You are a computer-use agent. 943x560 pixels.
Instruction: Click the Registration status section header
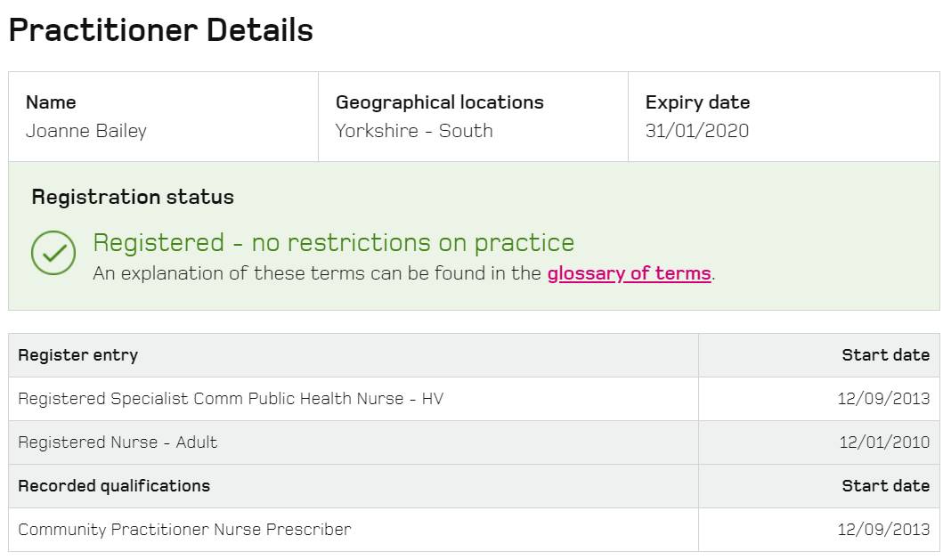132,197
